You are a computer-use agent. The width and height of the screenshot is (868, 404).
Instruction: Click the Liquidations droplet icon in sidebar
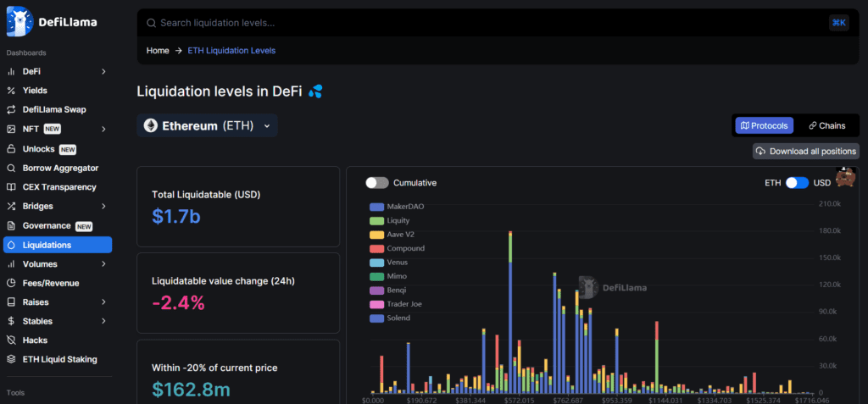pos(10,245)
